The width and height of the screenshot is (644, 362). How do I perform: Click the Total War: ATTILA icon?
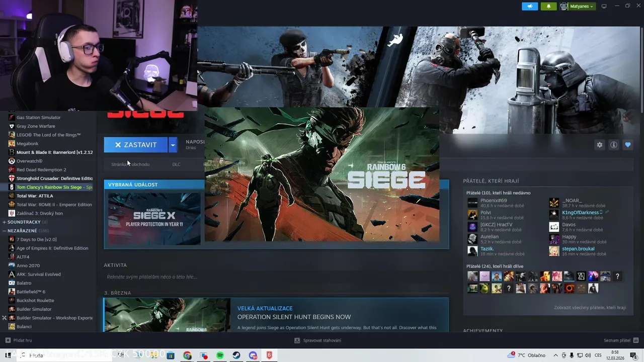(x=12, y=196)
